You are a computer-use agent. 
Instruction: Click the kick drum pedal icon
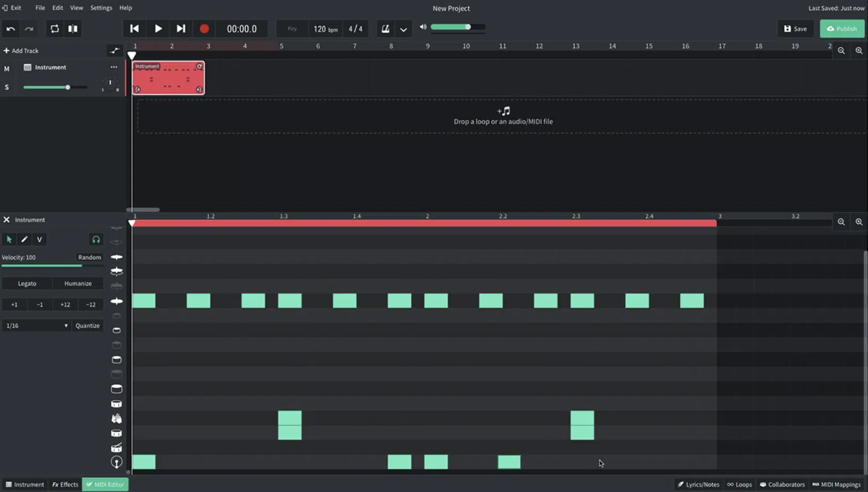pyautogui.click(x=116, y=462)
